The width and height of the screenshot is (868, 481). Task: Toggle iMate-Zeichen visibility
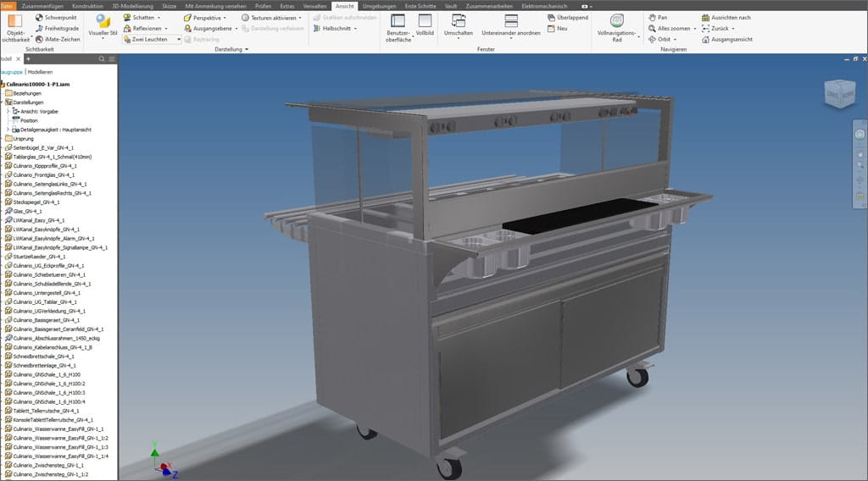coord(40,39)
